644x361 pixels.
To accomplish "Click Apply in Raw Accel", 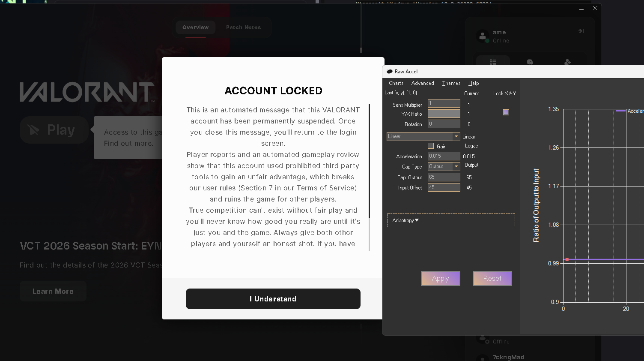I will (x=441, y=278).
